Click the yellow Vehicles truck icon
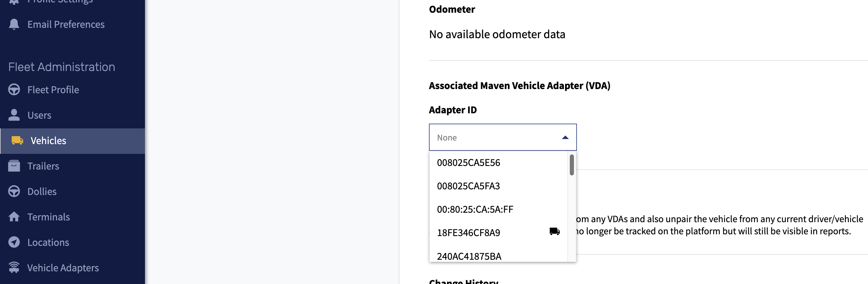868x284 pixels. (x=17, y=141)
